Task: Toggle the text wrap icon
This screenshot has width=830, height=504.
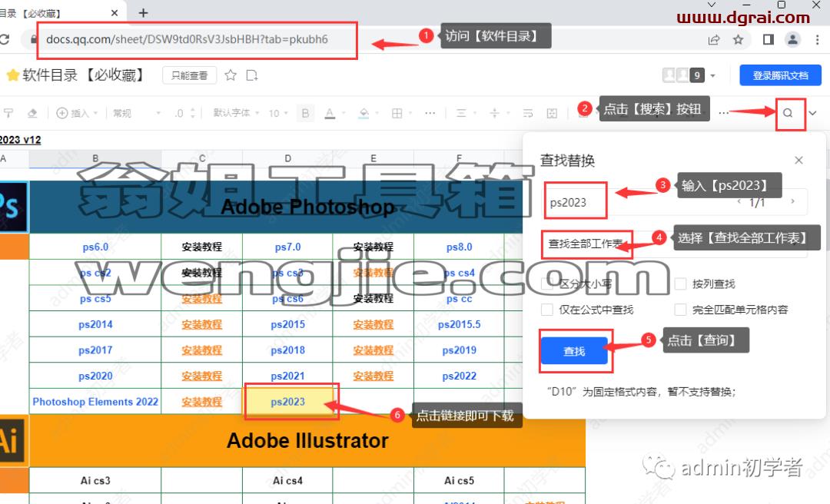Action: [x=528, y=113]
